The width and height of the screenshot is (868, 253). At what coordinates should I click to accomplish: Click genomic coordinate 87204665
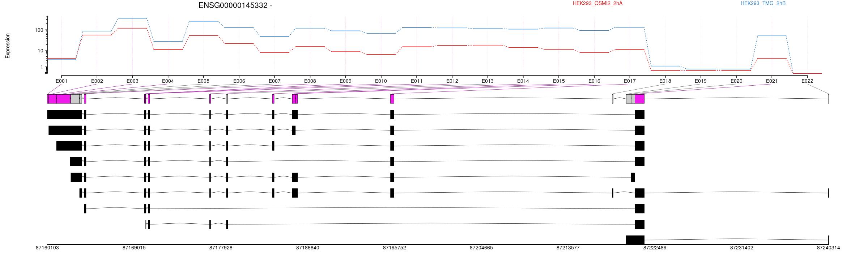pos(481,248)
